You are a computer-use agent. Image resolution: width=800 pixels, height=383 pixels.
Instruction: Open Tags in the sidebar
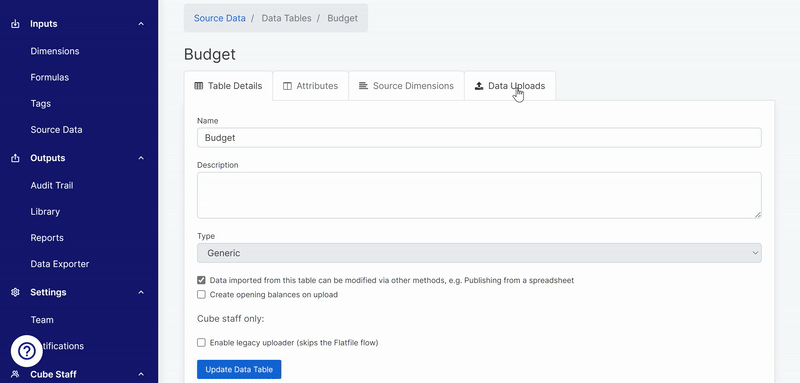point(40,104)
